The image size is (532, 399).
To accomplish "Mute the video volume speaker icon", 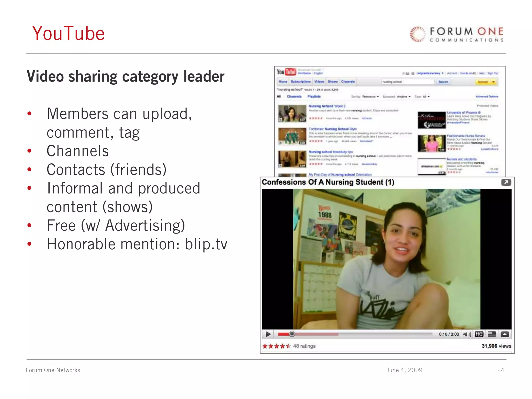I will click(x=467, y=334).
